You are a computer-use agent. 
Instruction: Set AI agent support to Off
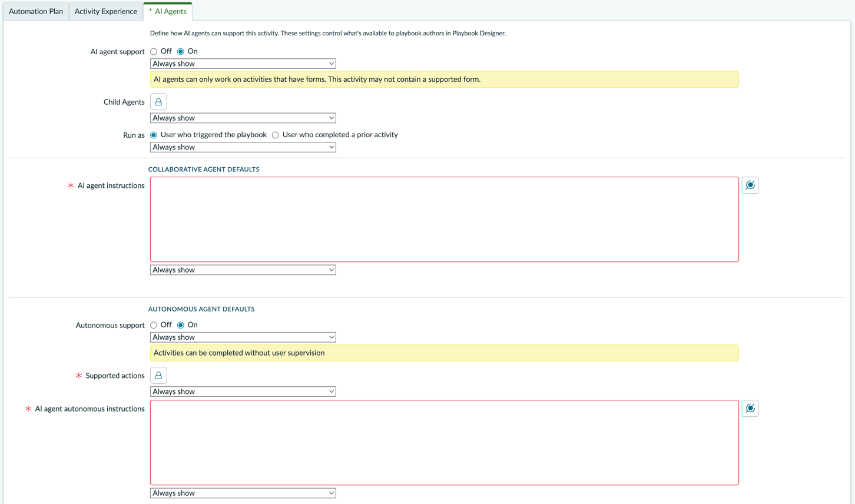(x=154, y=52)
